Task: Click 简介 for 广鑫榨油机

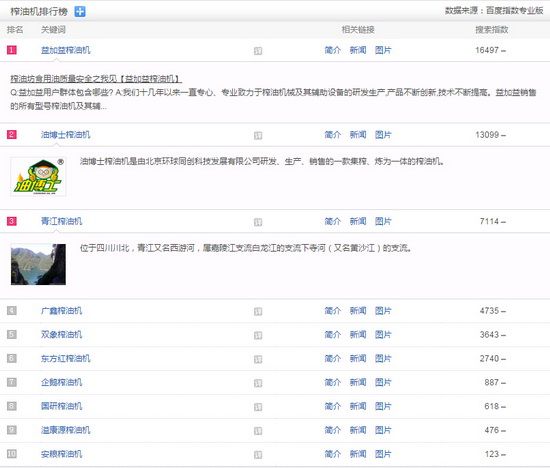Action: tap(333, 311)
